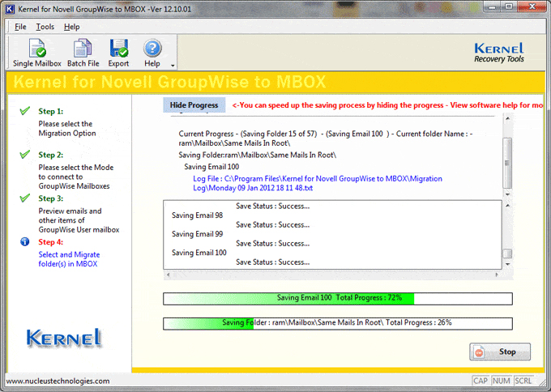Click save log list scroll-down arrow
The image size is (551, 392).
pos(507,264)
